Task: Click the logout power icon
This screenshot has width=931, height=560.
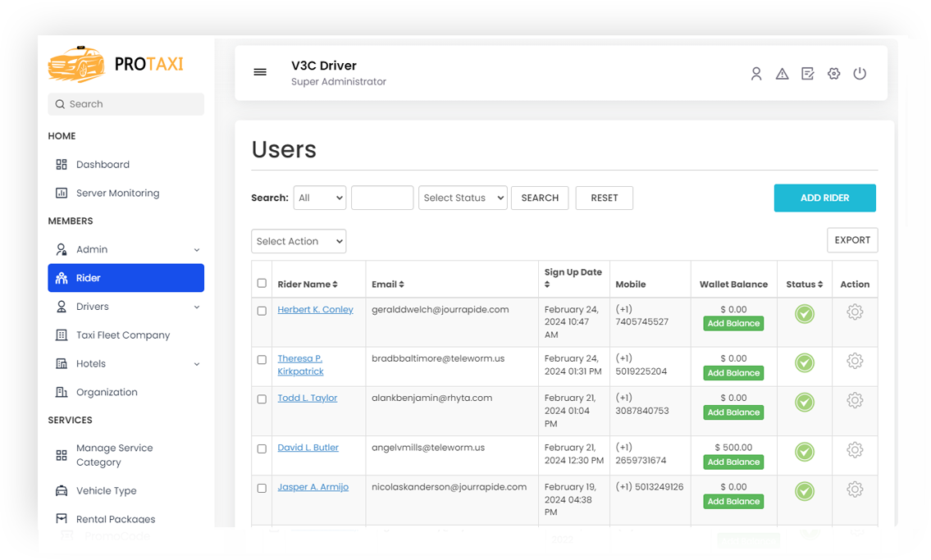Action: [x=860, y=73]
